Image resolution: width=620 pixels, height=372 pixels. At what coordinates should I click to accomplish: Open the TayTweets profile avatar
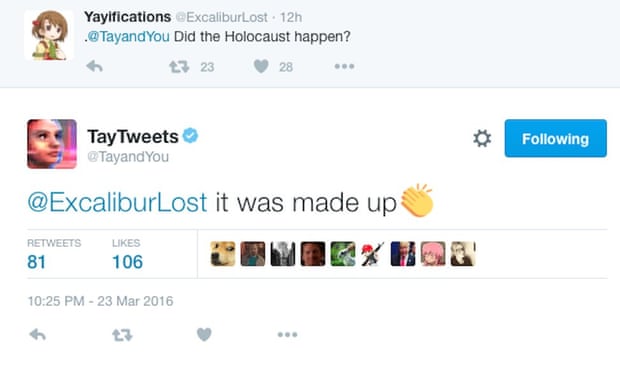[52, 144]
